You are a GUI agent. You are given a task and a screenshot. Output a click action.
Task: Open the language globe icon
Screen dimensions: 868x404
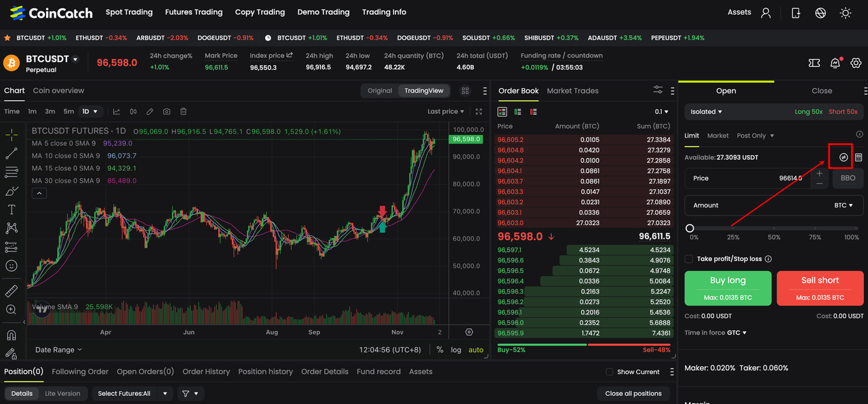tap(821, 12)
